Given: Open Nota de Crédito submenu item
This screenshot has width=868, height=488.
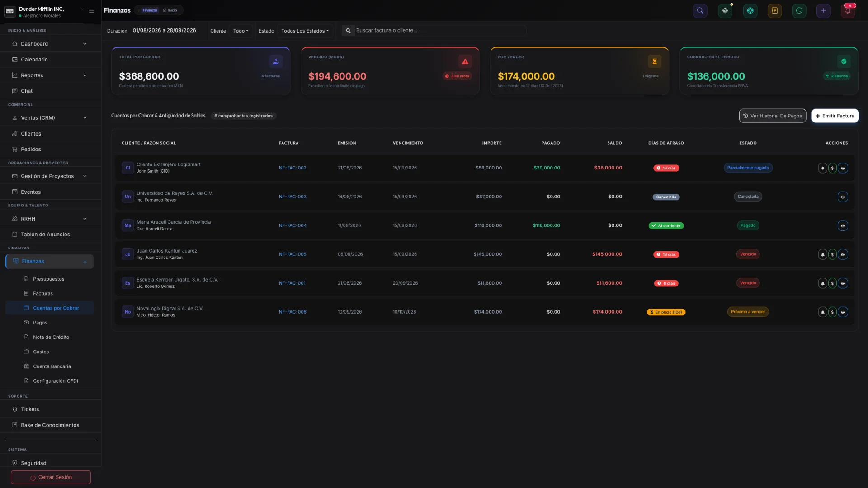Looking at the screenshot, I should 51,338.
